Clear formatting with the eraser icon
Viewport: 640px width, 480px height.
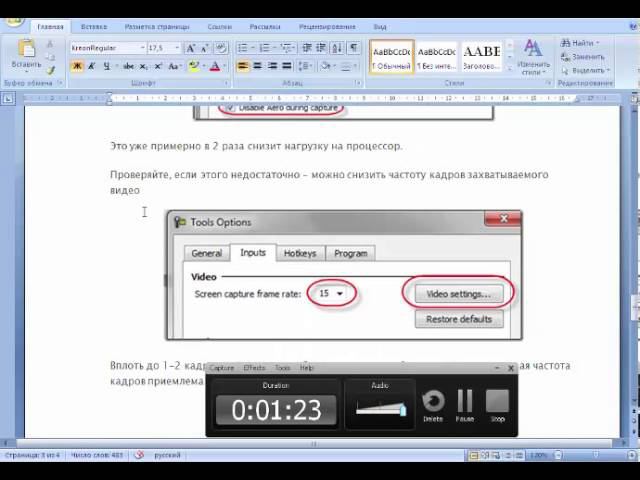221,48
